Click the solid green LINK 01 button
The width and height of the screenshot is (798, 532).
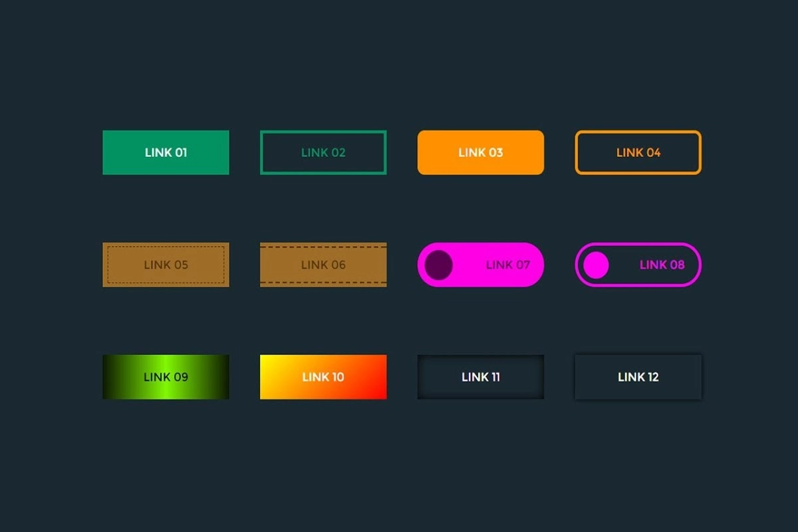pyautogui.click(x=166, y=152)
